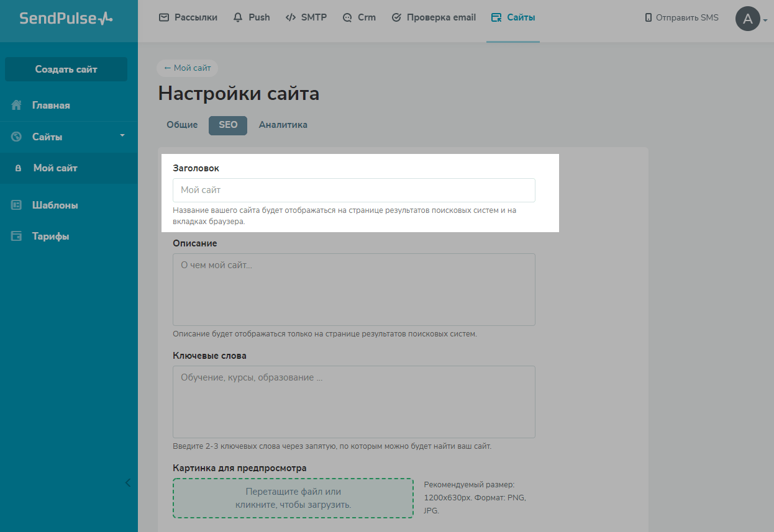Screen dimensions: 774x532
Task: Click the SendPulse logo
Action: click(66, 18)
